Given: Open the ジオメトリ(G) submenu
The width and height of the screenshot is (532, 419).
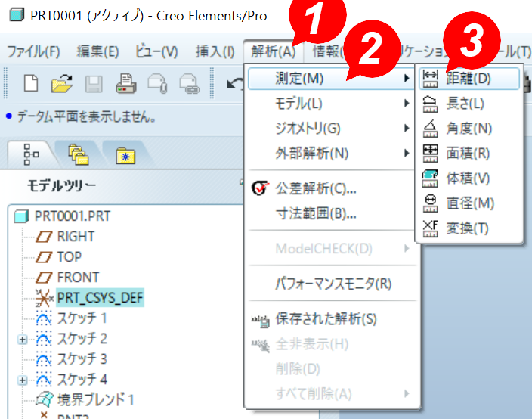Looking at the screenshot, I should (308, 128).
